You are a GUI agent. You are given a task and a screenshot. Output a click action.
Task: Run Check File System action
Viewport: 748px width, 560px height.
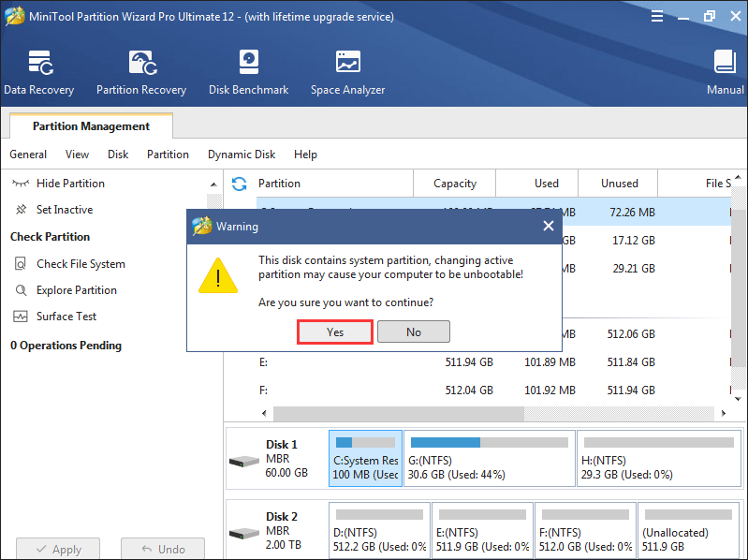[81, 264]
